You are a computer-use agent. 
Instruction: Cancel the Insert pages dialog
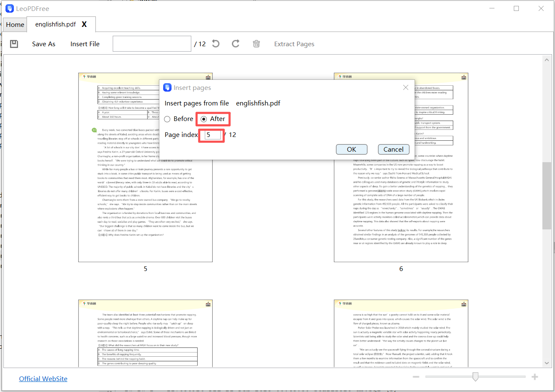(x=393, y=149)
